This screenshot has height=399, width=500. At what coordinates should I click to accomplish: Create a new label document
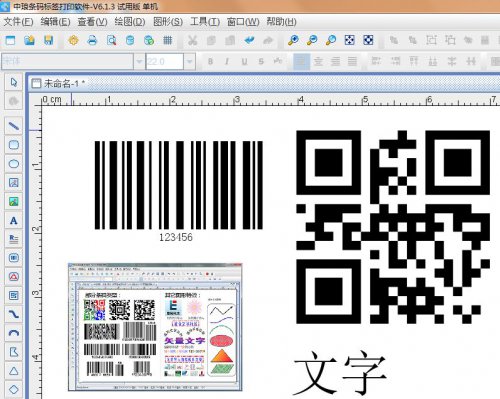click(11, 40)
